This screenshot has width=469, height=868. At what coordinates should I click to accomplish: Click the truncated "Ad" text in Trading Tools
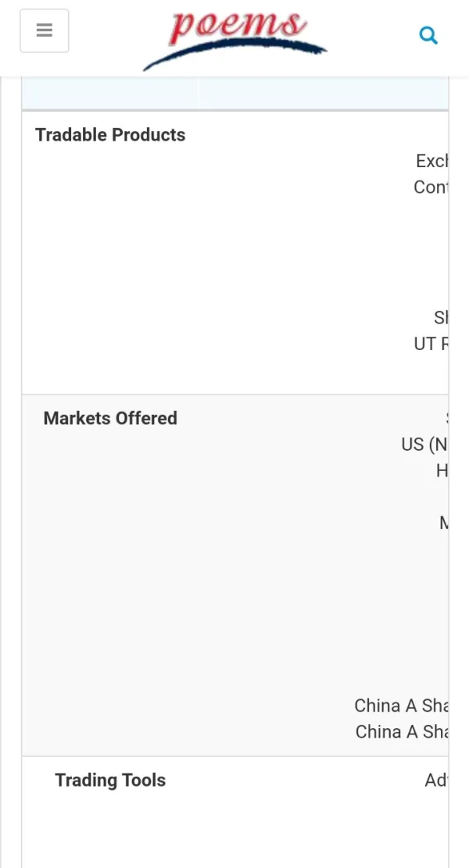click(x=435, y=780)
